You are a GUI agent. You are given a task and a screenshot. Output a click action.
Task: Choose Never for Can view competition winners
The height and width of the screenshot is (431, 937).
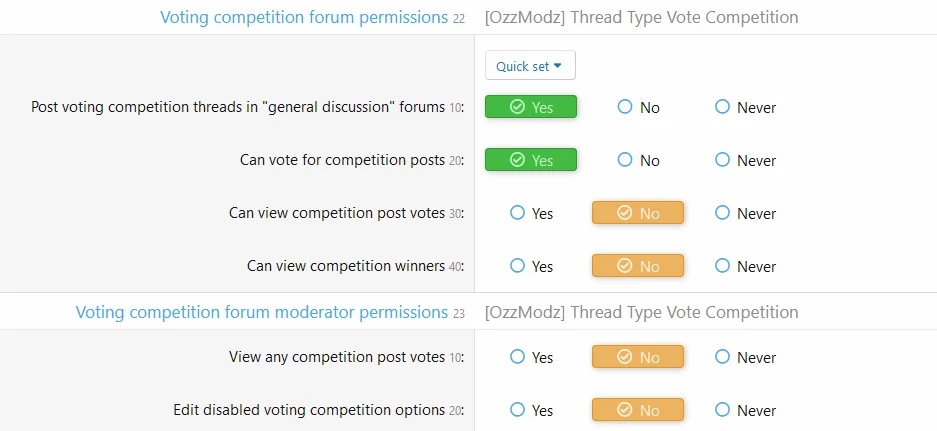click(745, 266)
